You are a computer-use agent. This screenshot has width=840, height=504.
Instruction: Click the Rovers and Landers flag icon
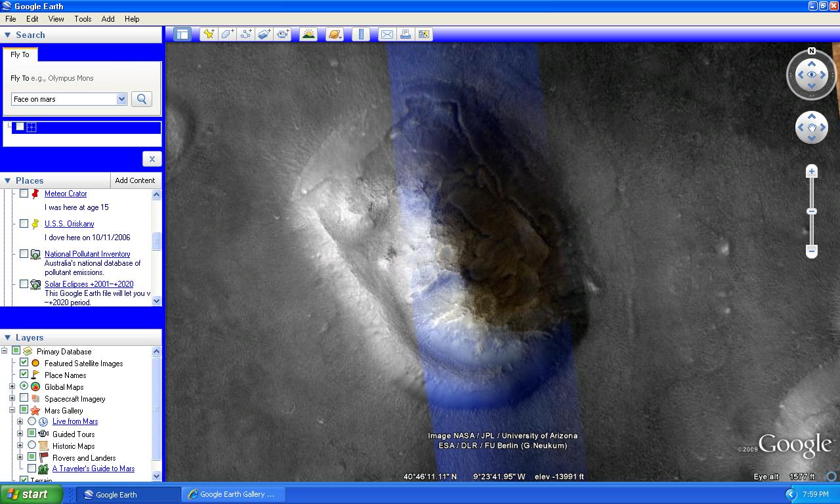[x=43, y=458]
